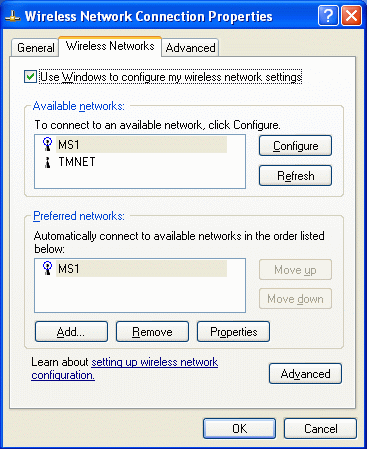This screenshot has width=369, height=449.
Task: Click Add... to add a preferred network
Action: point(71,332)
